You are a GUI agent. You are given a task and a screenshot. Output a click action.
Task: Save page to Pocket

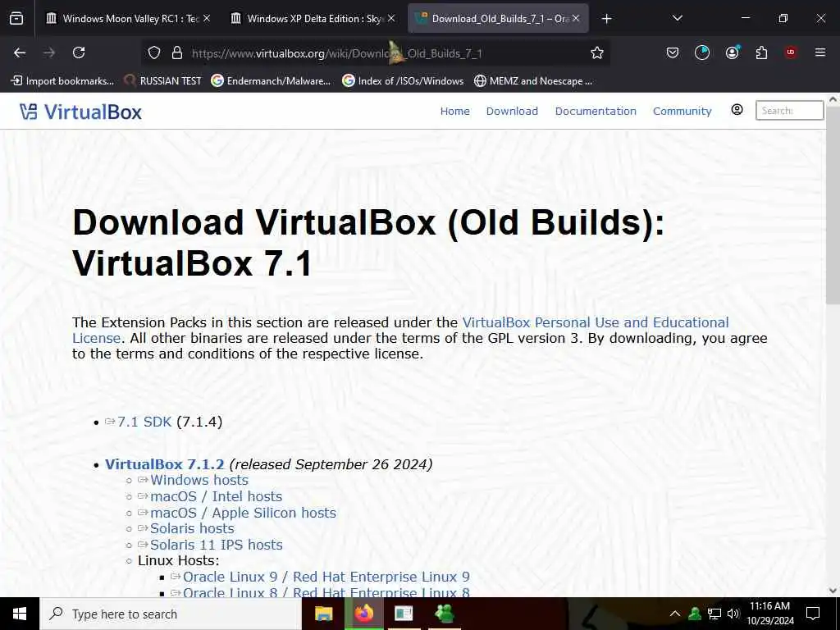coord(673,52)
